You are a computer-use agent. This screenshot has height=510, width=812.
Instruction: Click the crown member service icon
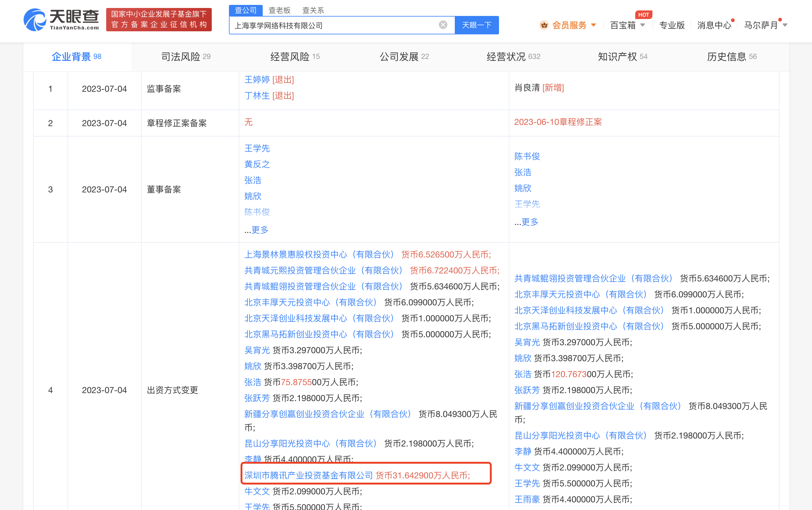(544, 25)
